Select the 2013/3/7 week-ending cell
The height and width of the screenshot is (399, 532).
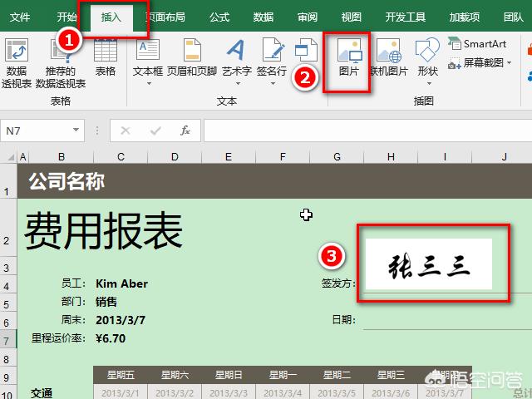121,320
